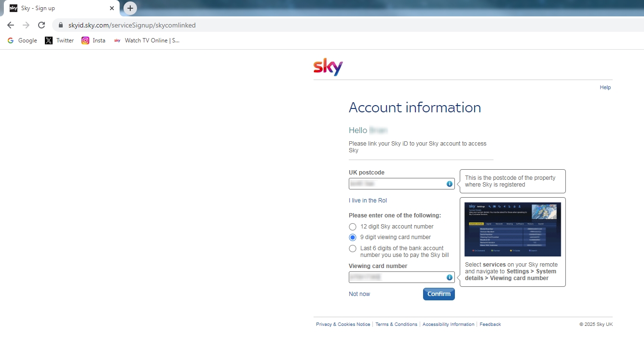Click the info icon beside UK postcode field

449,184
